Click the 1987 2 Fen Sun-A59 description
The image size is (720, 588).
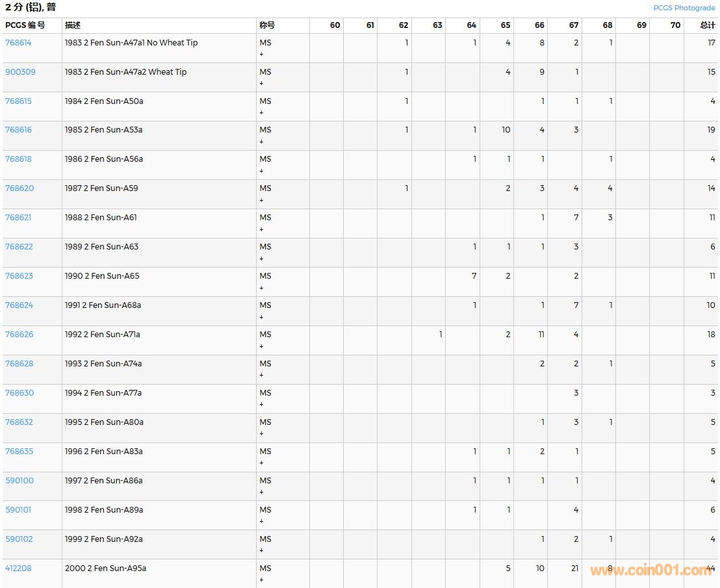click(x=101, y=188)
